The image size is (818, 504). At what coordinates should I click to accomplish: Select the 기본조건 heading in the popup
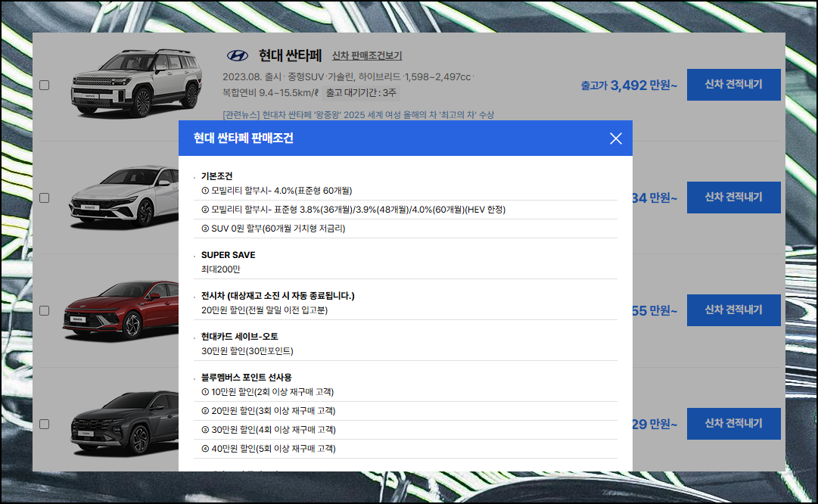(x=217, y=176)
